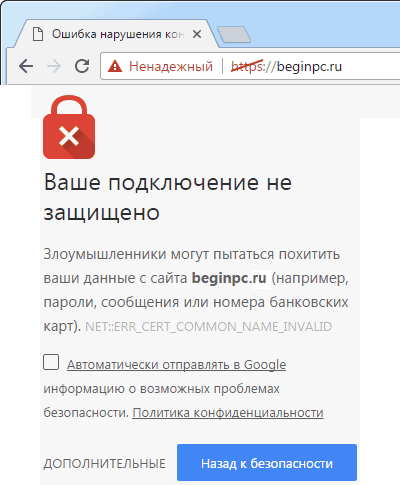This screenshot has height=485, width=400.
Task: Click the red warning triangle in address bar
Action: pos(115,66)
